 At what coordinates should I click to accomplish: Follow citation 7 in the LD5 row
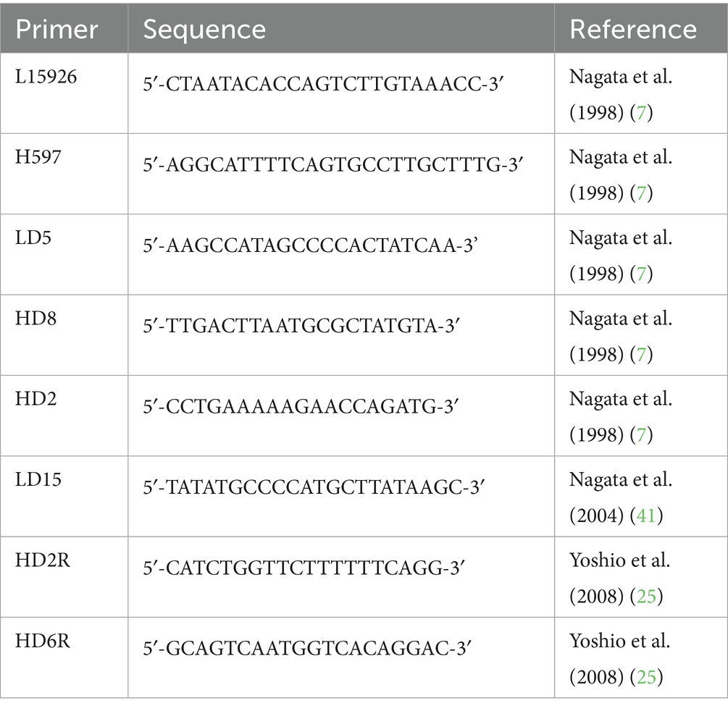640,274
